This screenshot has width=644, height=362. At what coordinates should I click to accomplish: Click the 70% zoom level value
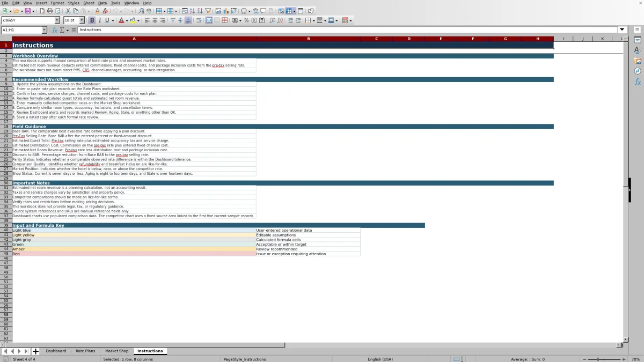click(635, 359)
